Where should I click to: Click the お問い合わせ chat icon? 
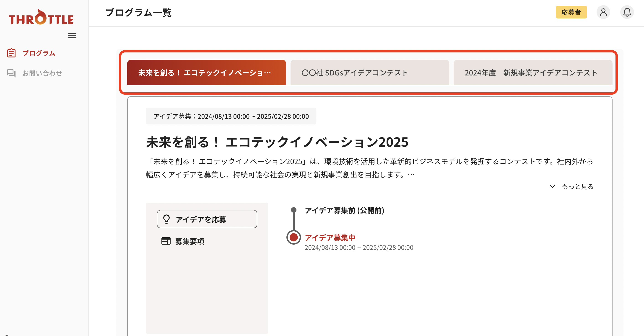[x=11, y=73]
